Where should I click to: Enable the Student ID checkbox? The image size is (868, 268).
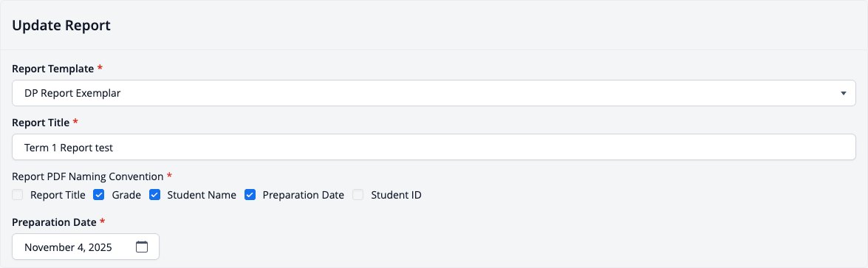tap(358, 195)
